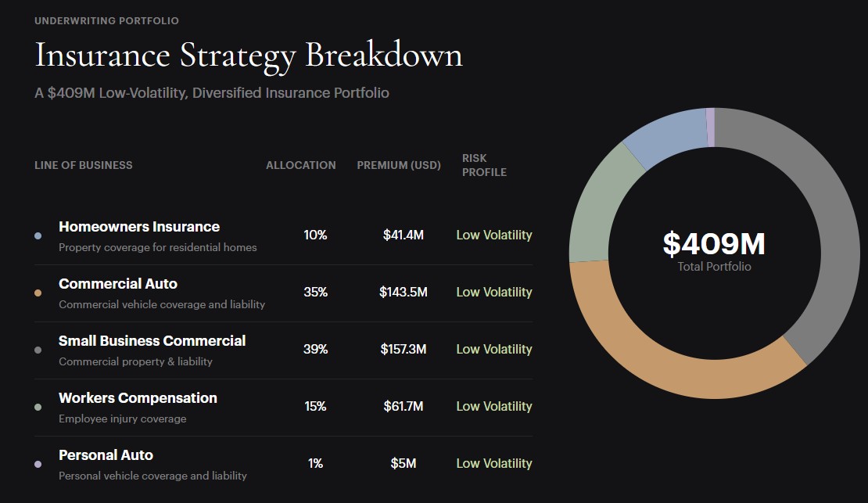Click Low Volatility label for Workers Compensation

pos(493,406)
